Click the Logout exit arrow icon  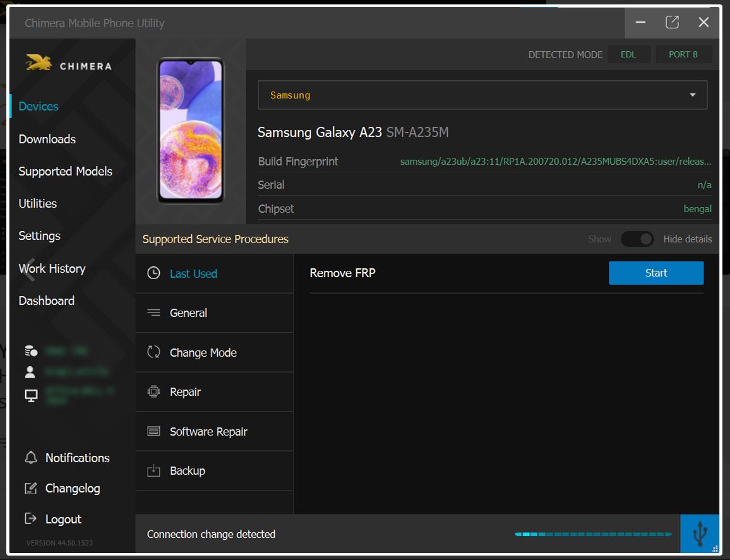[x=31, y=518]
